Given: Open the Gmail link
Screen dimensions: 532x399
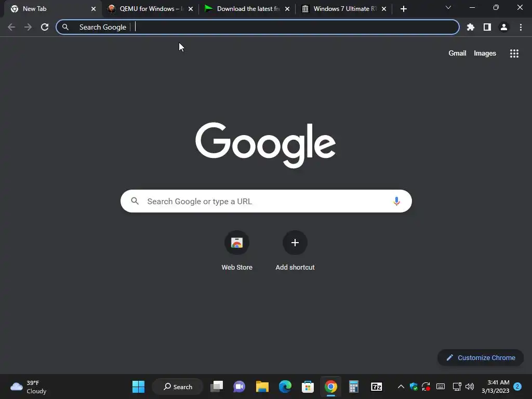Looking at the screenshot, I should pyautogui.click(x=457, y=54).
